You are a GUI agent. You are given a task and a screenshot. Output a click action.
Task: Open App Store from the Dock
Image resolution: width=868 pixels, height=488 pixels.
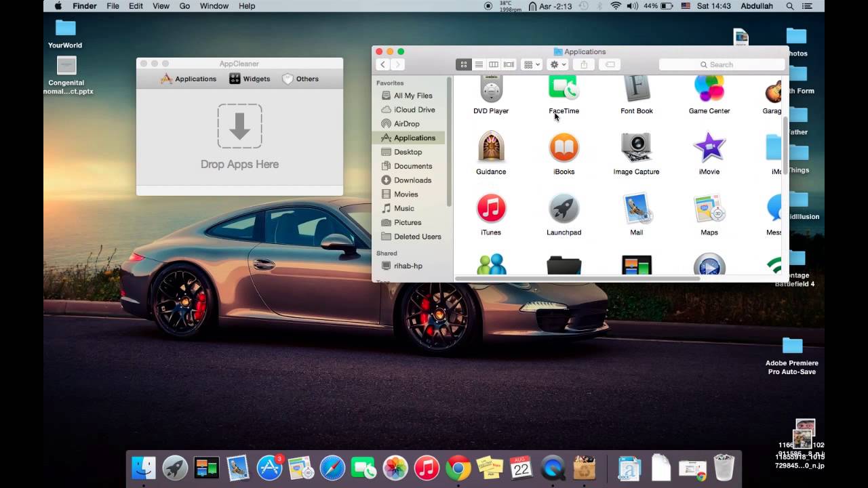[x=269, y=468]
